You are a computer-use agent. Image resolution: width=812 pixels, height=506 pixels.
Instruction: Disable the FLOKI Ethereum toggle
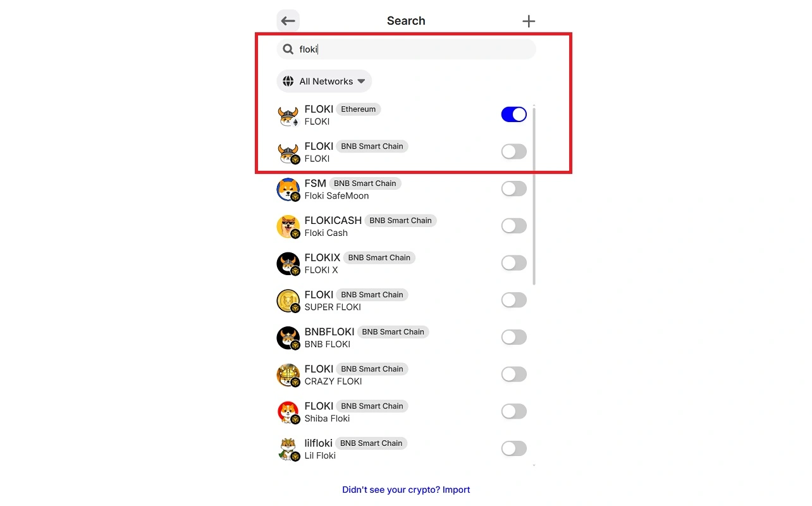[514, 114]
